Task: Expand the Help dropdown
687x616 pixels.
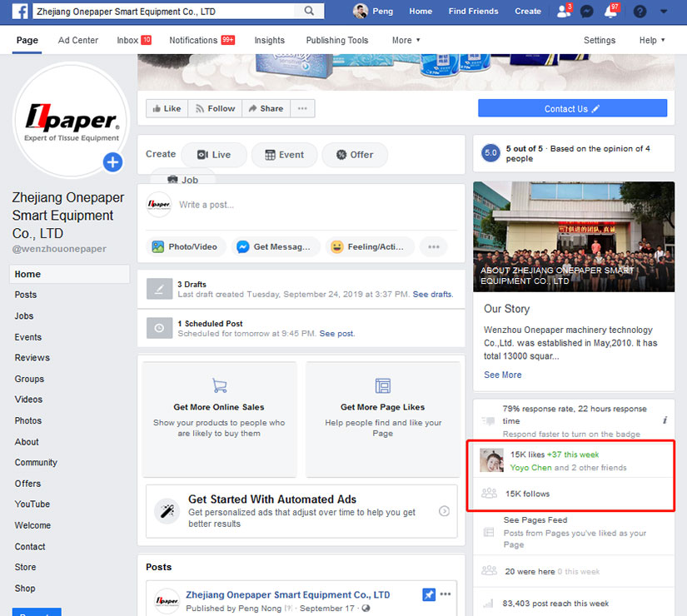Action: [x=652, y=40]
